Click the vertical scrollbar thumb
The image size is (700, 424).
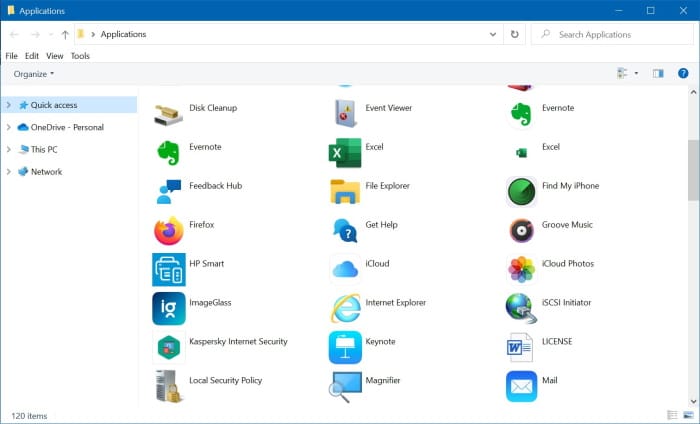[x=693, y=170]
